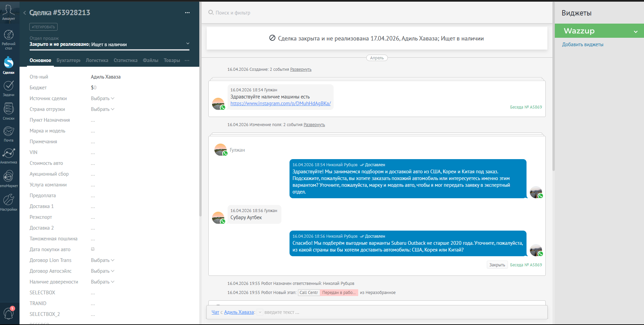The height and width of the screenshot is (325, 644).
Task: Edit Марка и модель field value
Action: pos(93,131)
